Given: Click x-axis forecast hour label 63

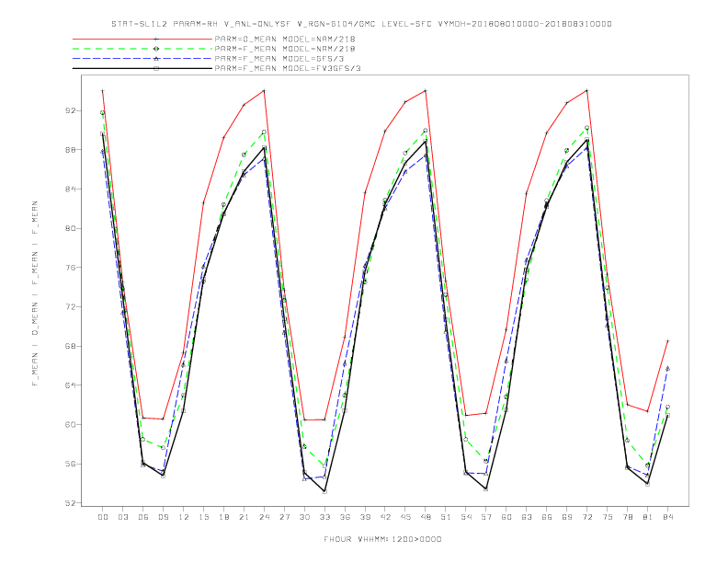Looking at the screenshot, I should pos(527,517).
